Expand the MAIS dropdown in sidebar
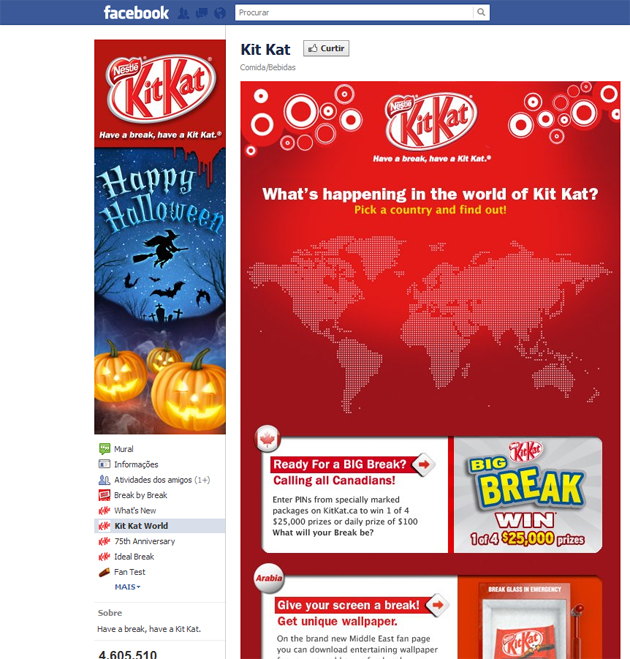This screenshot has height=659, width=630. [127, 587]
